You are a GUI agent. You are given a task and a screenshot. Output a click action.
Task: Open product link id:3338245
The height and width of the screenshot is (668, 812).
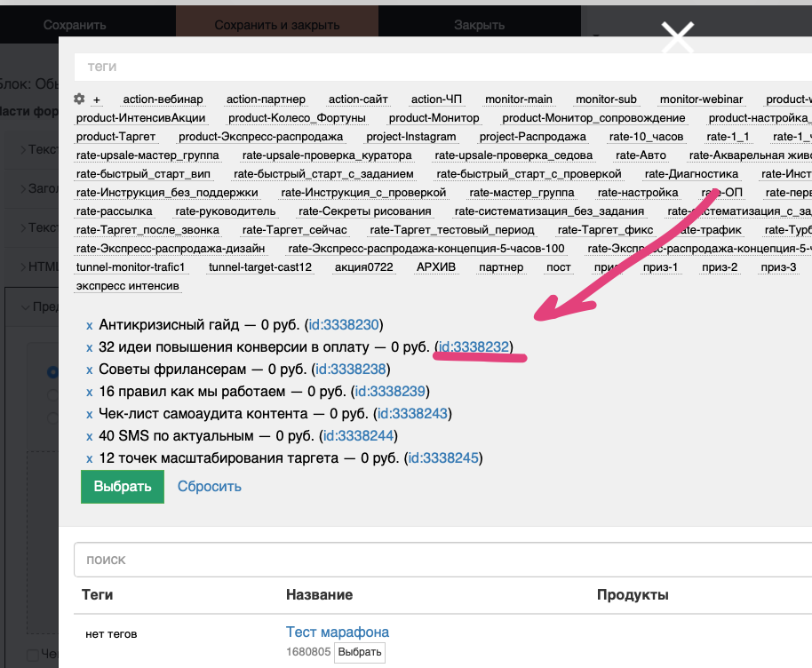pos(444,458)
